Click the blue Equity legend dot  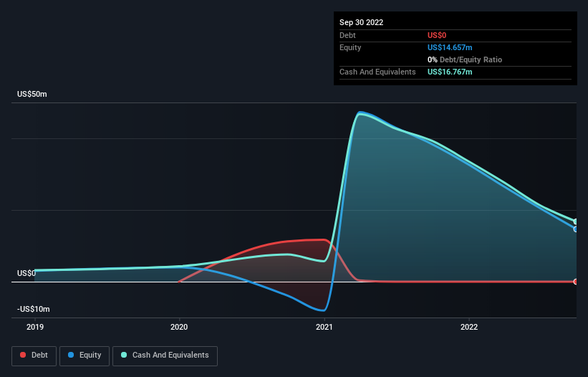[x=71, y=355]
